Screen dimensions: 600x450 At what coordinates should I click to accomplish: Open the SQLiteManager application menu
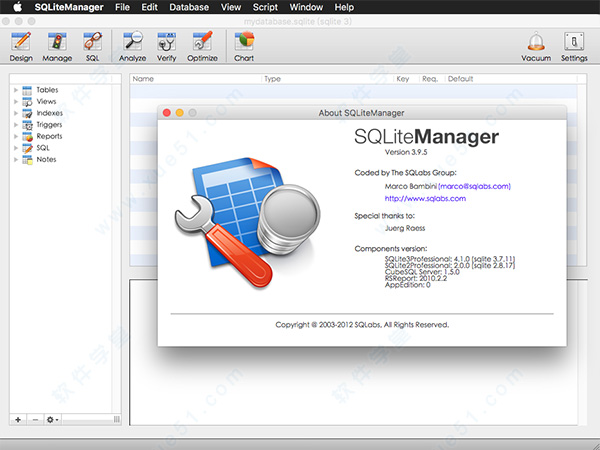tap(69, 7)
